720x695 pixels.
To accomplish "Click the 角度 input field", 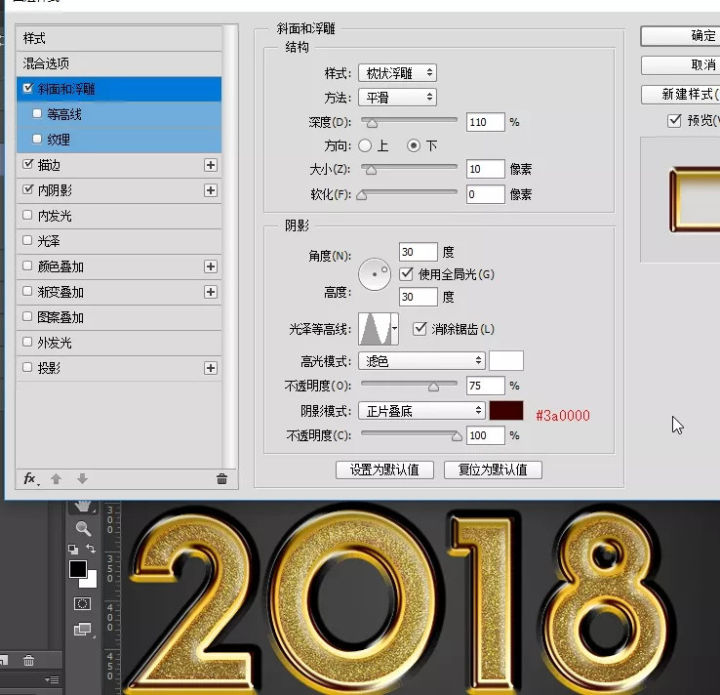I will (x=418, y=252).
